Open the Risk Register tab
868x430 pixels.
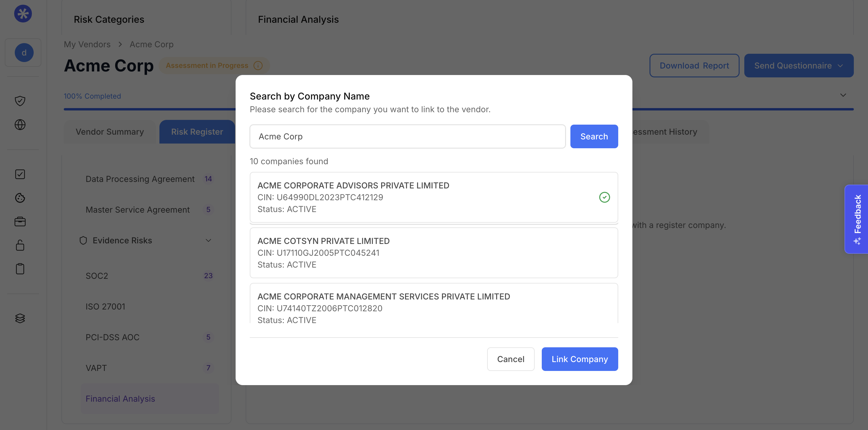(x=197, y=132)
